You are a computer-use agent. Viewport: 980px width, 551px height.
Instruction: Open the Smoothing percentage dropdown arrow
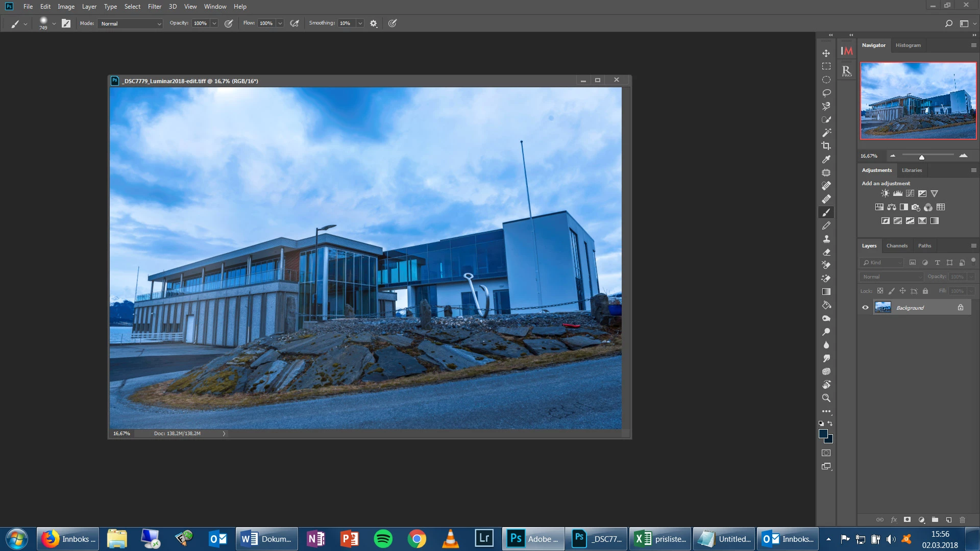[360, 23]
